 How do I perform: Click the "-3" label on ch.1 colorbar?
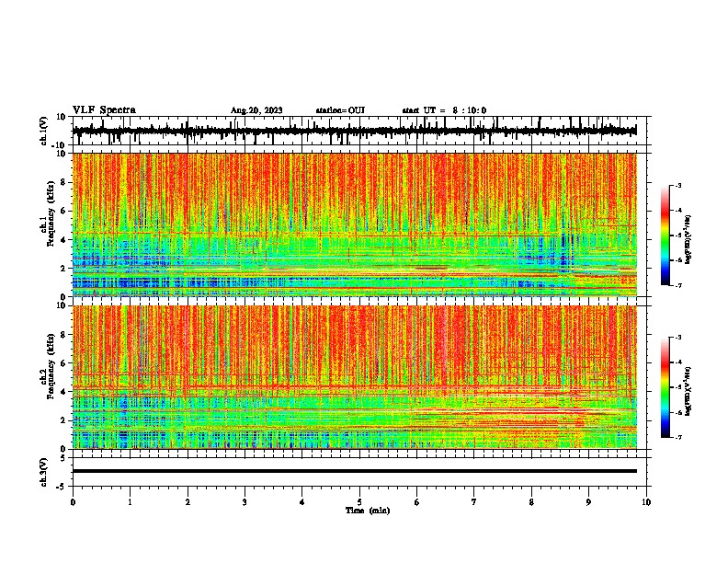(x=677, y=185)
